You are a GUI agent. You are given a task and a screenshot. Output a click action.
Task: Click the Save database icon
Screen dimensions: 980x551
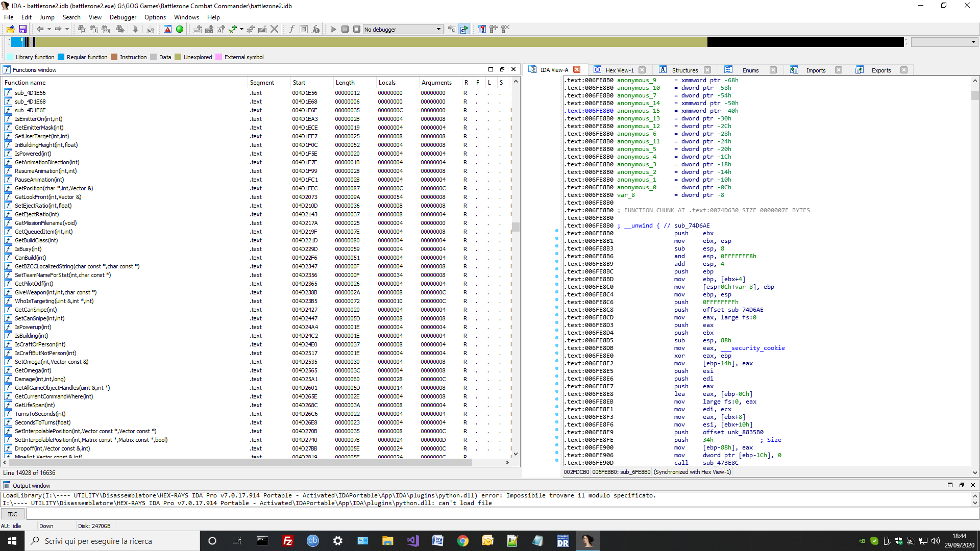pos(22,30)
